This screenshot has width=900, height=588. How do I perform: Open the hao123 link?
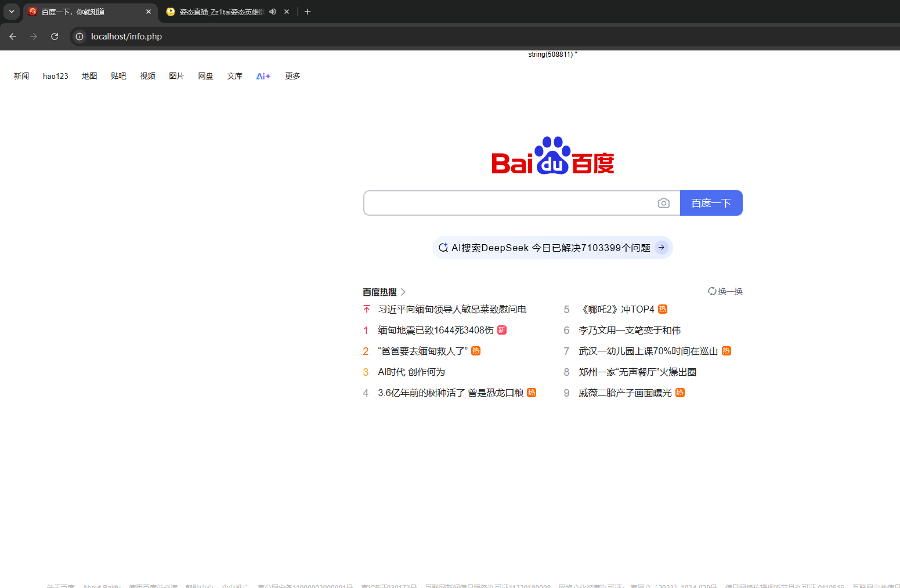click(x=56, y=76)
